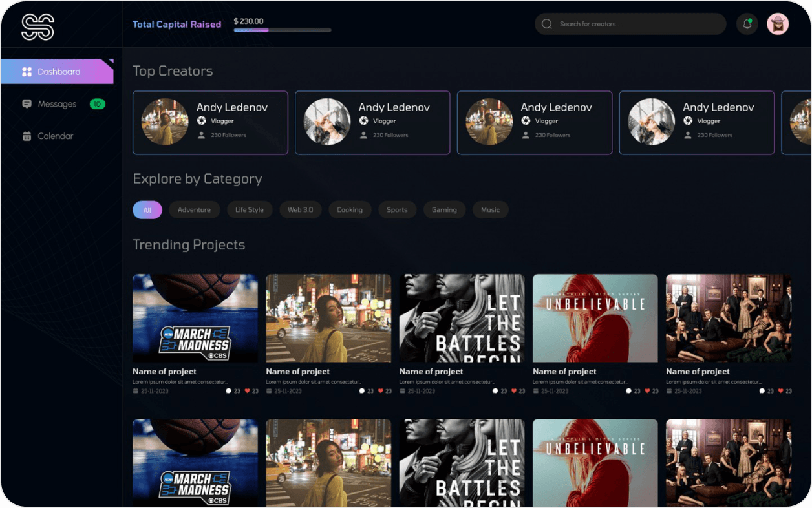The width and height of the screenshot is (812, 508).
Task: Click the Dashboard grid icon in sidebar
Action: [27, 72]
